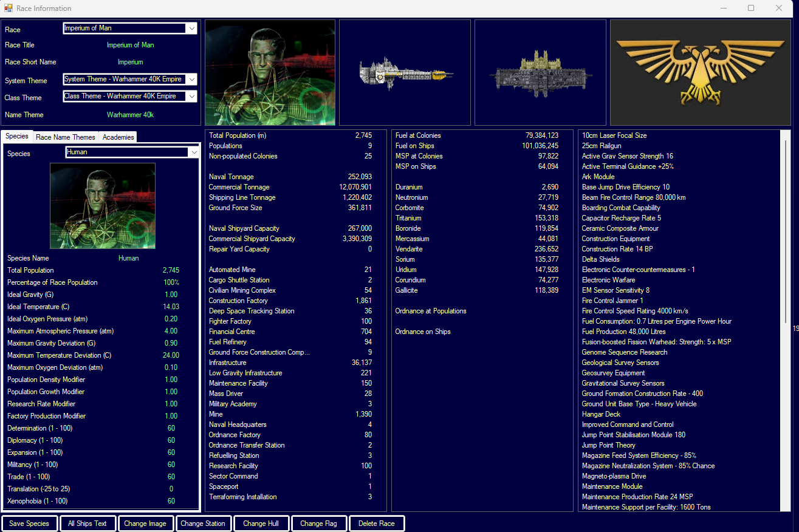Click the Ideal Gravity value 1.00

tap(171, 295)
